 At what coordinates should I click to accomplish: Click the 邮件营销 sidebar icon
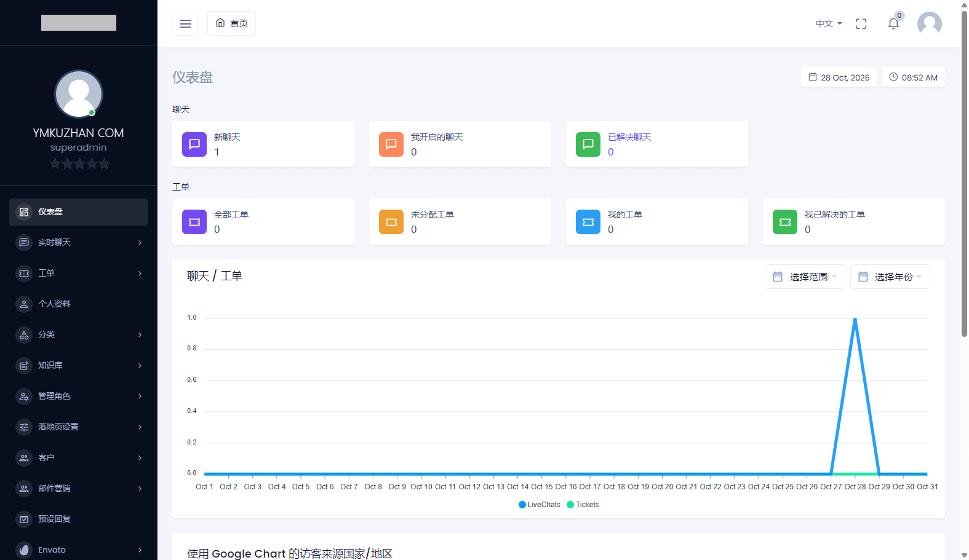24,489
